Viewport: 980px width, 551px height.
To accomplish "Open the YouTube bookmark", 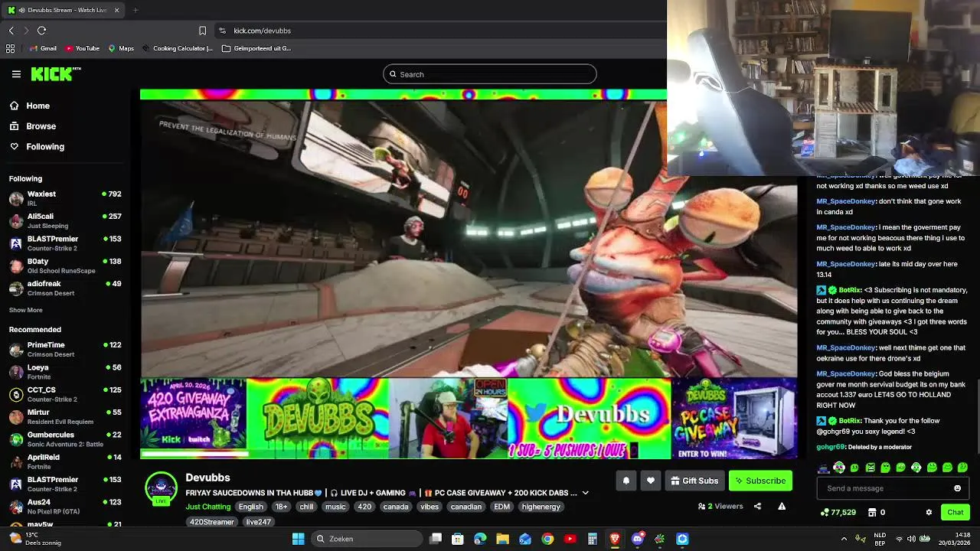I will coord(82,48).
